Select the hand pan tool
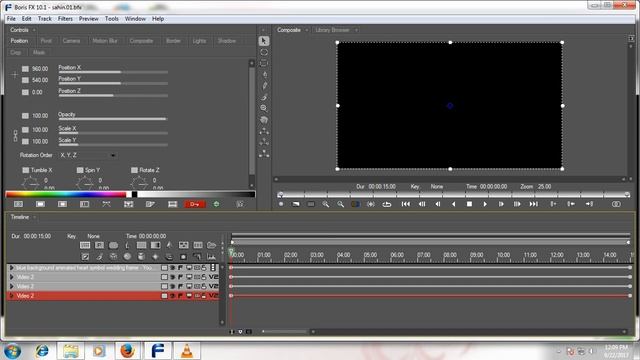This screenshot has height=360, width=640. 264,120
